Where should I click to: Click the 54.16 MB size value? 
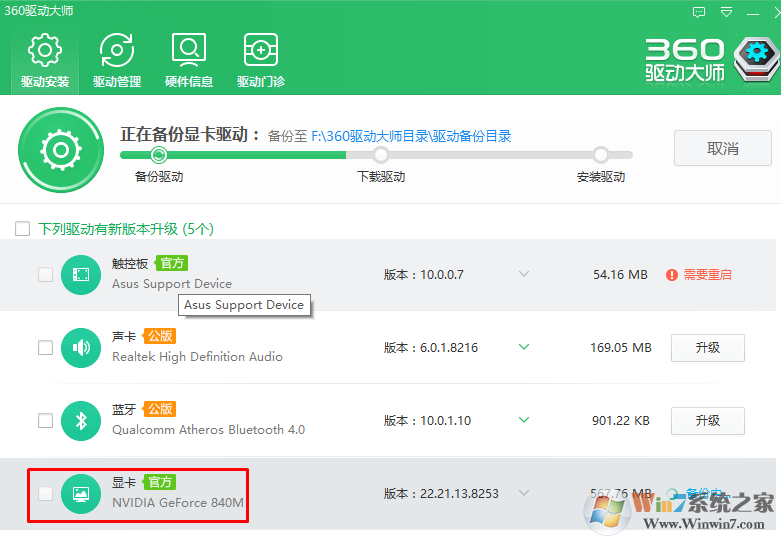click(620, 274)
